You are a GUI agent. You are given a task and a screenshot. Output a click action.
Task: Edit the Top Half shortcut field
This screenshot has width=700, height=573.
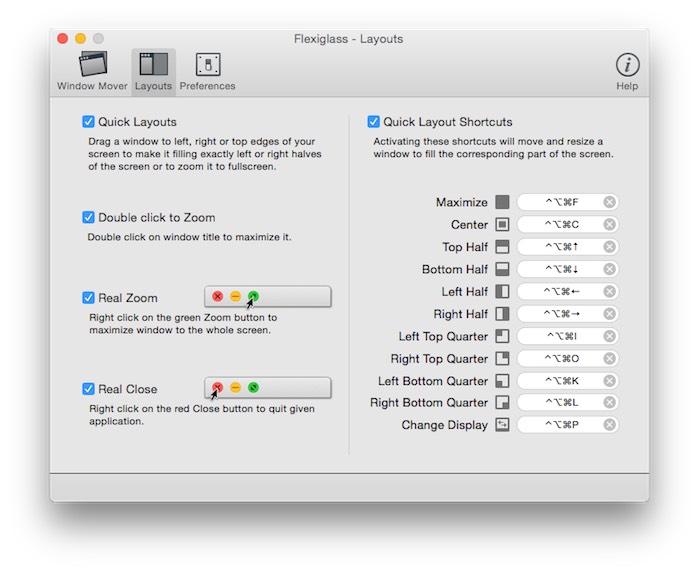click(x=567, y=247)
